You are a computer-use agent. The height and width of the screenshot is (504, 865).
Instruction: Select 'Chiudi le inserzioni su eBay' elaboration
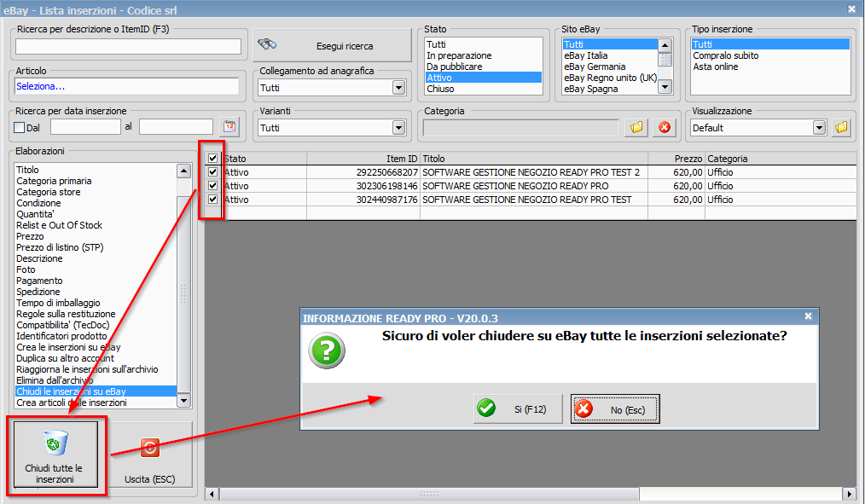coord(96,391)
